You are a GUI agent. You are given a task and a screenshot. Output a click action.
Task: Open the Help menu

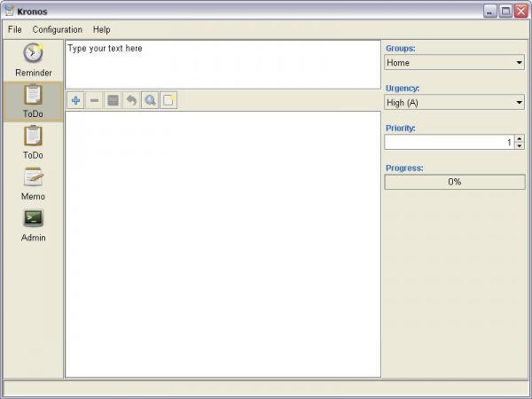102,30
